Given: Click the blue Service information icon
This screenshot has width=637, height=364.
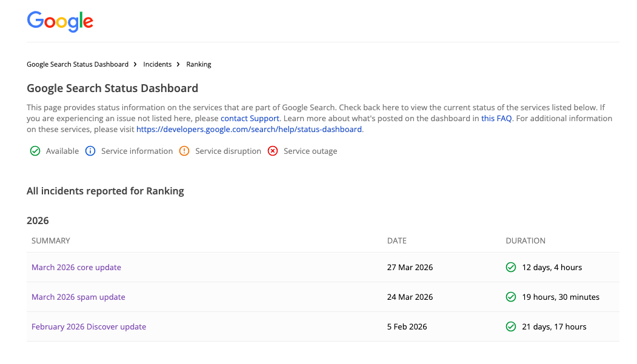Looking at the screenshot, I should point(90,151).
